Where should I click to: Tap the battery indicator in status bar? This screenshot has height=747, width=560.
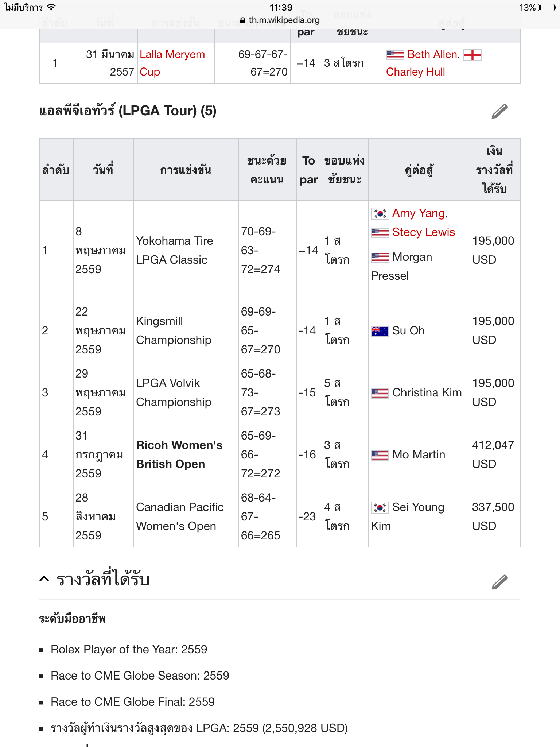tap(547, 8)
